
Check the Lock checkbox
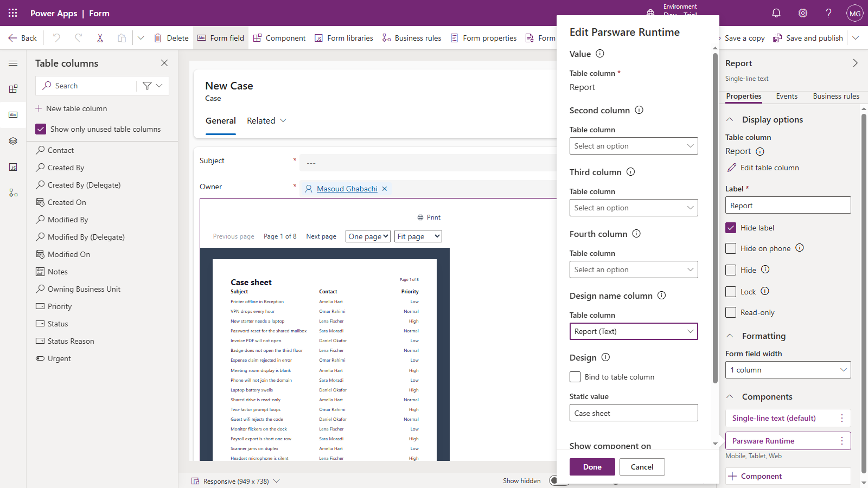(731, 292)
